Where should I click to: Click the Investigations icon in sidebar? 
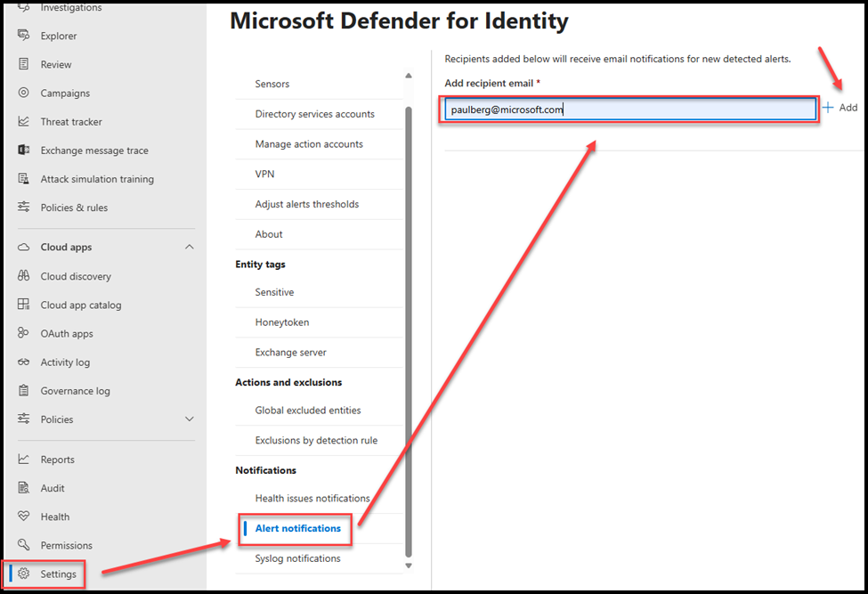click(23, 7)
